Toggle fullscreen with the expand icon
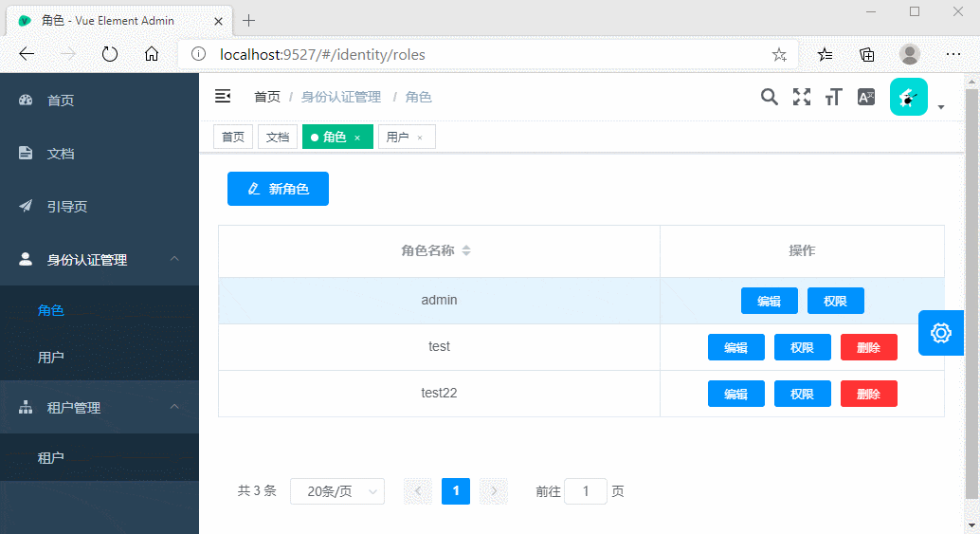This screenshot has width=980, height=534. [802, 97]
